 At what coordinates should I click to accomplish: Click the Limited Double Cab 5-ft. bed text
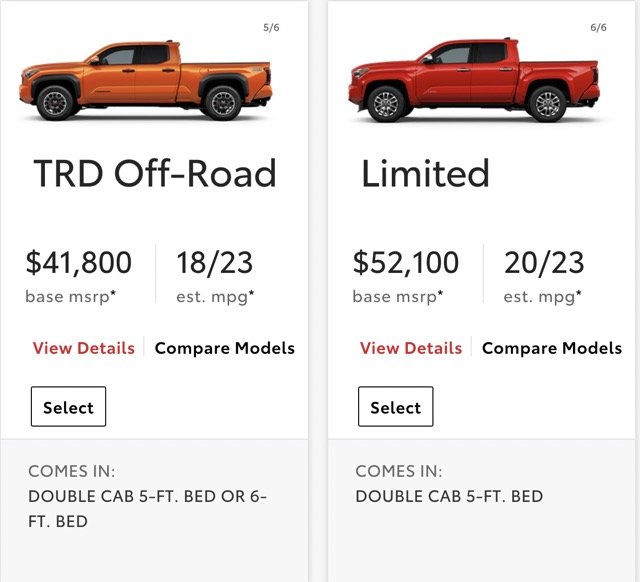click(x=449, y=496)
